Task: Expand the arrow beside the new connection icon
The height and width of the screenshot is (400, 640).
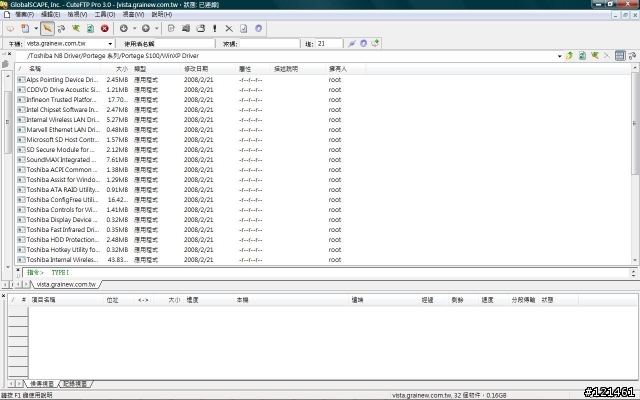Action: click(36, 29)
